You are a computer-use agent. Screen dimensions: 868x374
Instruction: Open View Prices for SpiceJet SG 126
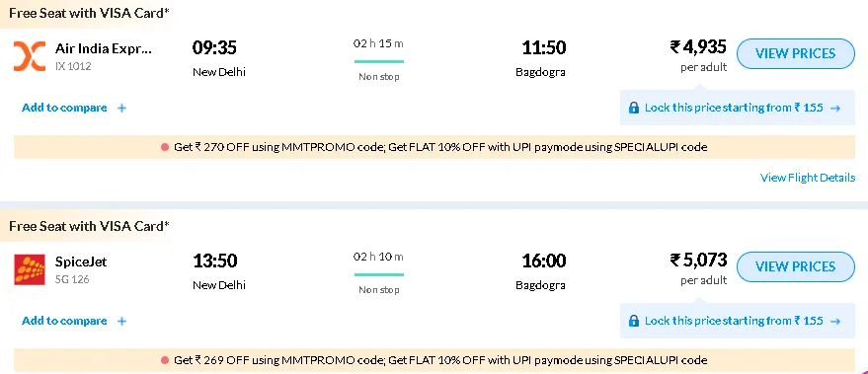pyautogui.click(x=796, y=266)
